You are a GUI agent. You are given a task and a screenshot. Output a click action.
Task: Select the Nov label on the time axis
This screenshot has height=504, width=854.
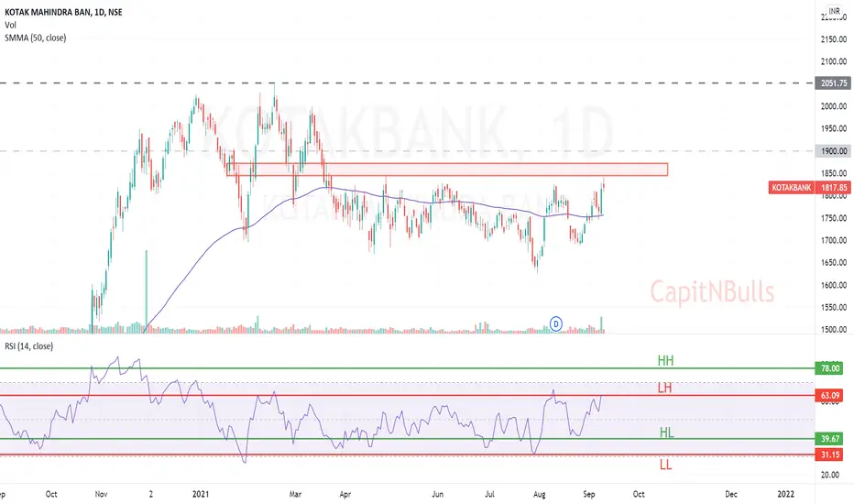coord(101,494)
